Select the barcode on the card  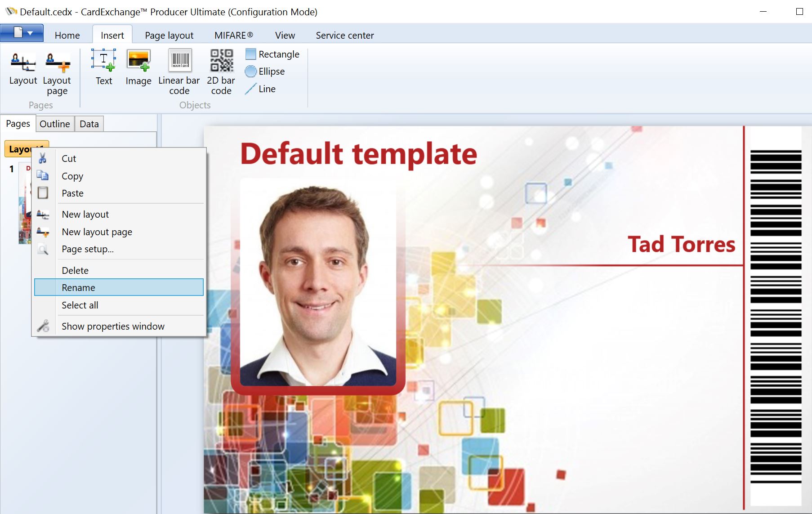point(776,317)
